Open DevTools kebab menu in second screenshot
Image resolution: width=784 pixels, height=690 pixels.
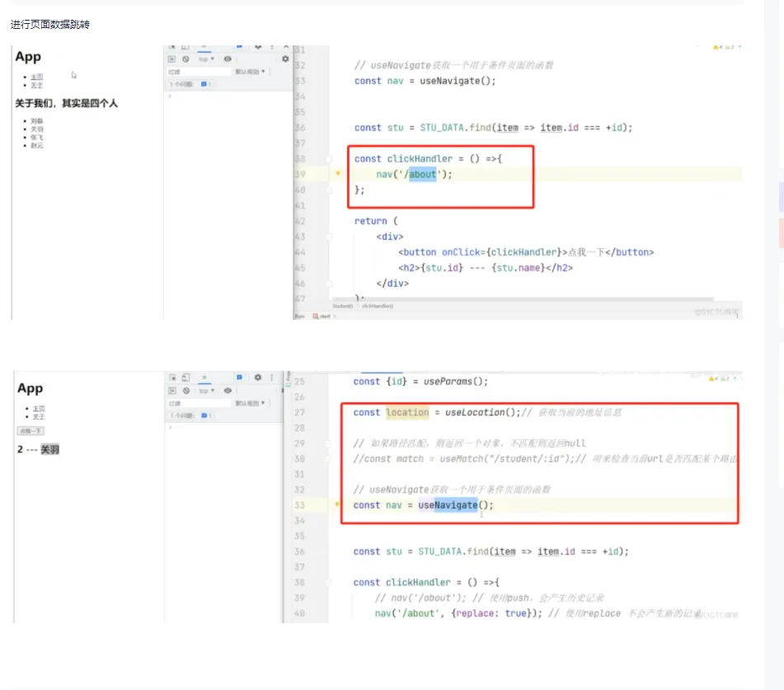pyautogui.click(x=272, y=378)
